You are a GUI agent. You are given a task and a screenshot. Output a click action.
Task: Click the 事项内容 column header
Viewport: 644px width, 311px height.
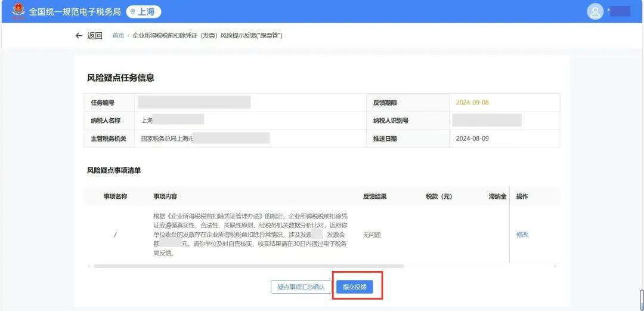pyautogui.click(x=165, y=196)
